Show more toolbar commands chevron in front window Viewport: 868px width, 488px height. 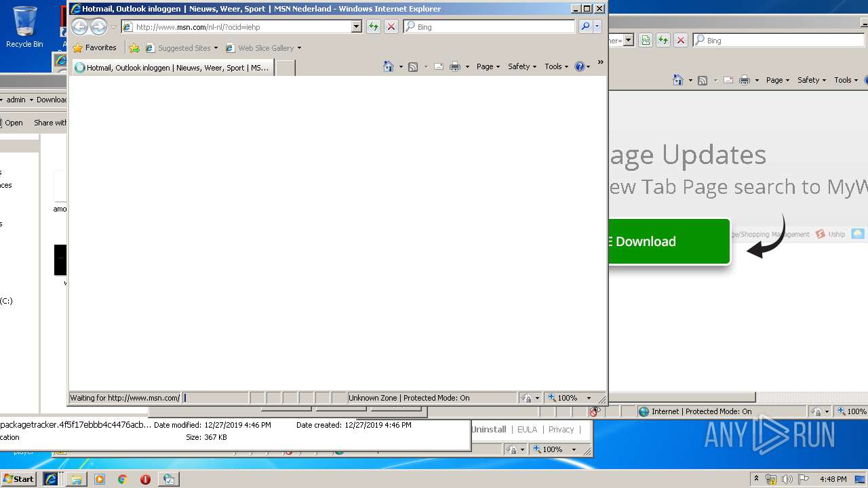(600, 63)
